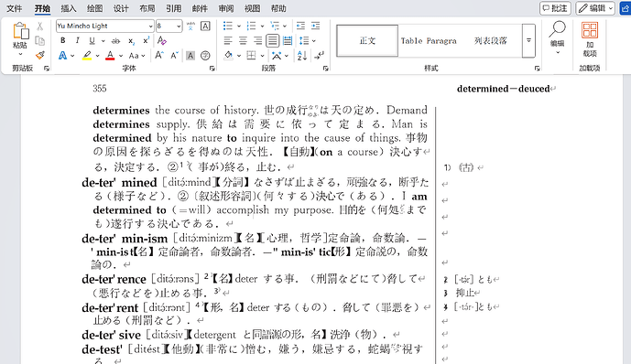Decrease paragraph indent
Viewport: 631px width, 364px height.
(x=300, y=27)
